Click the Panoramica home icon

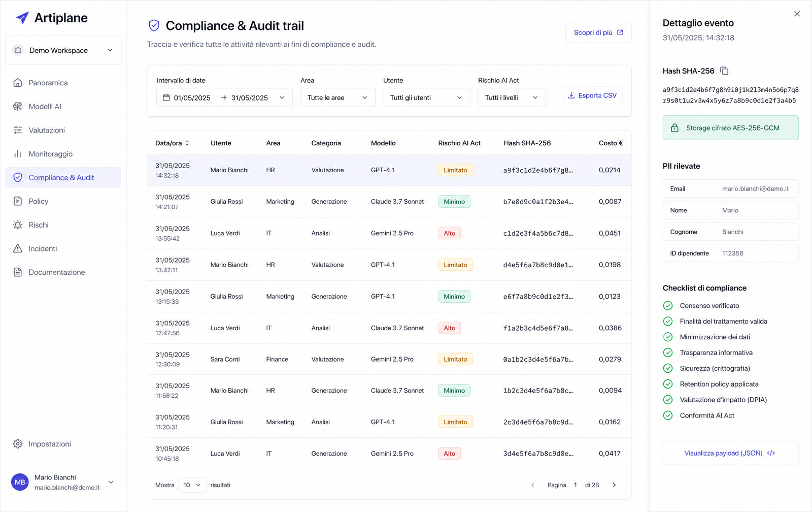click(18, 83)
